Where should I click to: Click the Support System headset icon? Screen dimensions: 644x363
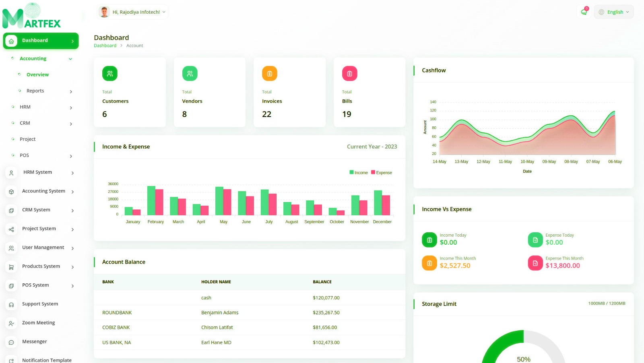(x=11, y=305)
